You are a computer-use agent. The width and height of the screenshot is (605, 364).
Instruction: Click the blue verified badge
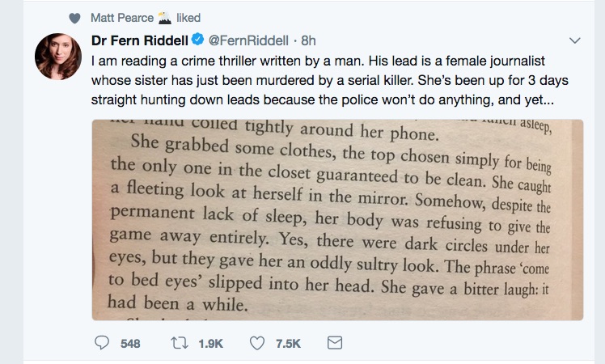click(196, 40)
